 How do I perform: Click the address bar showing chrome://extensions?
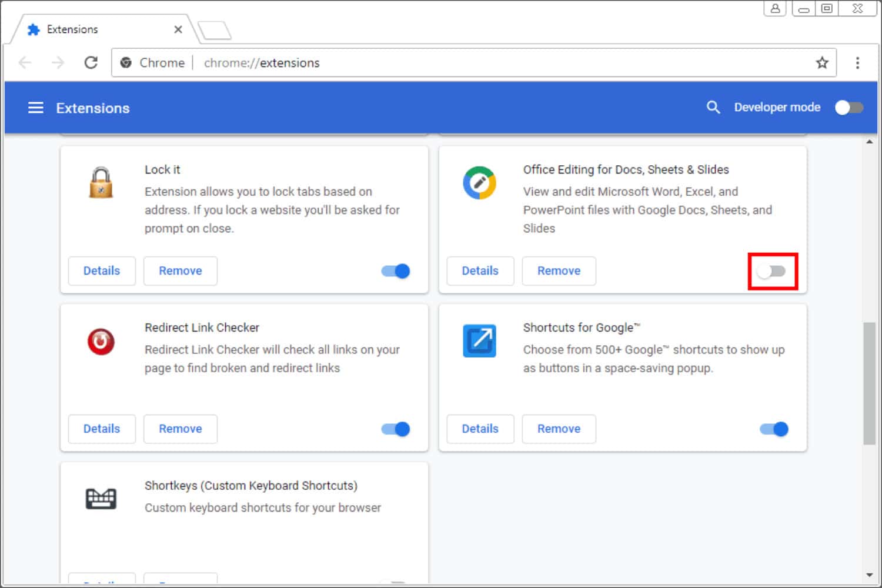click(x=473, y=62)
